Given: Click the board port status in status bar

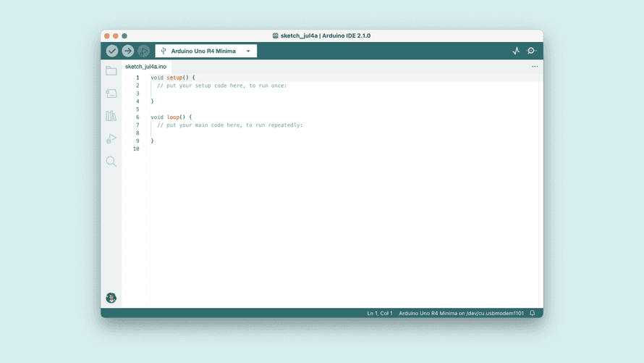Looking at the screenshot, I should [x=461, y=313].
